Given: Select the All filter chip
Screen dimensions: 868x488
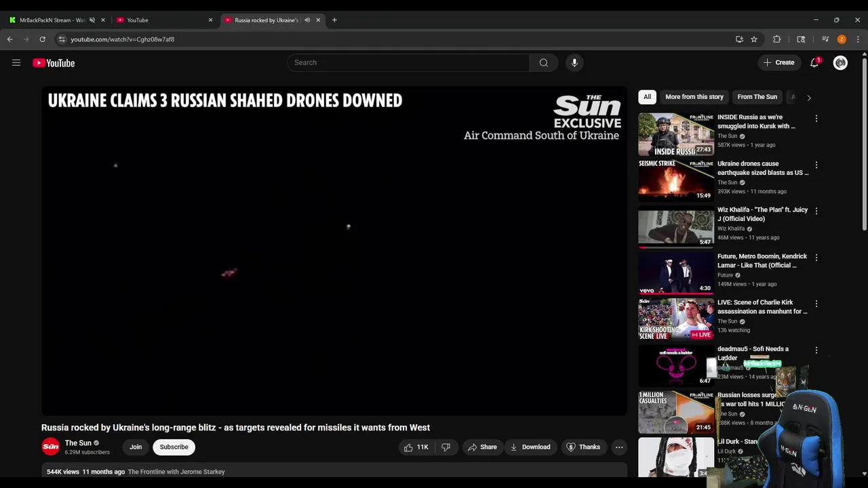Looking at the screenshot, I should (647, 97).
